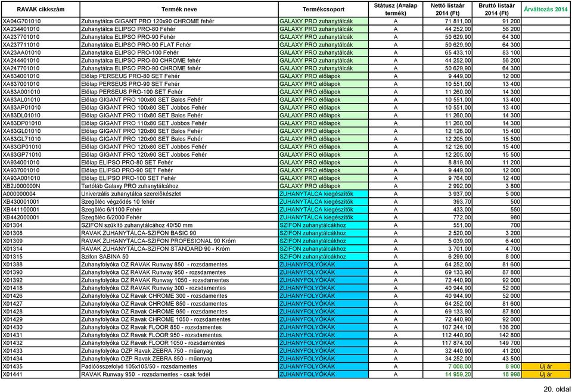Select 'Zuhanyfolyóka OZ RAVAK Runway 850 - rozsdamentes'
The height and width of the screenshot is (392, 572).
point(179,265)
